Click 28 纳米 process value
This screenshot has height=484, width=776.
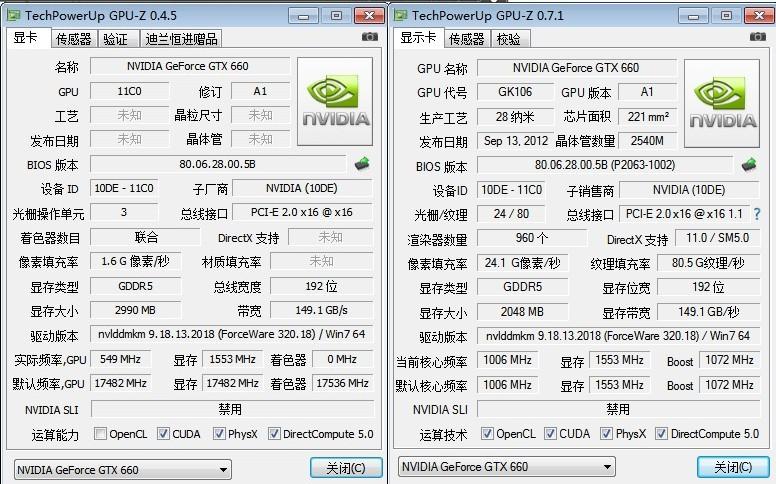tap(515, 117)
